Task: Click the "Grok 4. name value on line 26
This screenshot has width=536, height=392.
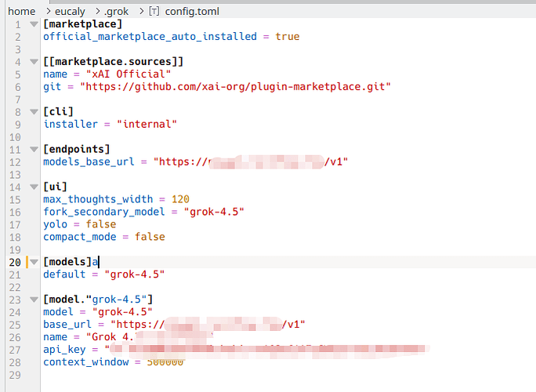Action: tap(110, 337)
